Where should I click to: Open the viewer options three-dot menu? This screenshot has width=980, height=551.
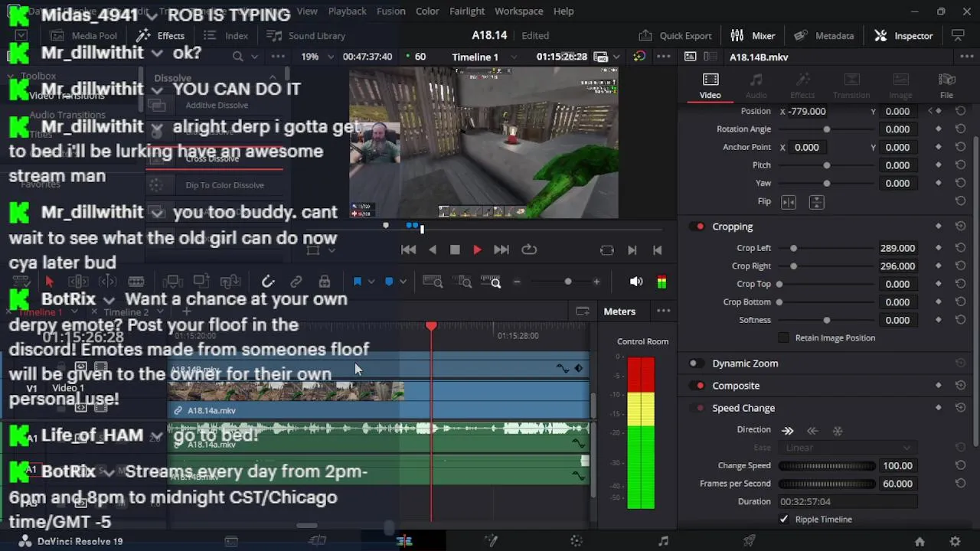(663, 57)
